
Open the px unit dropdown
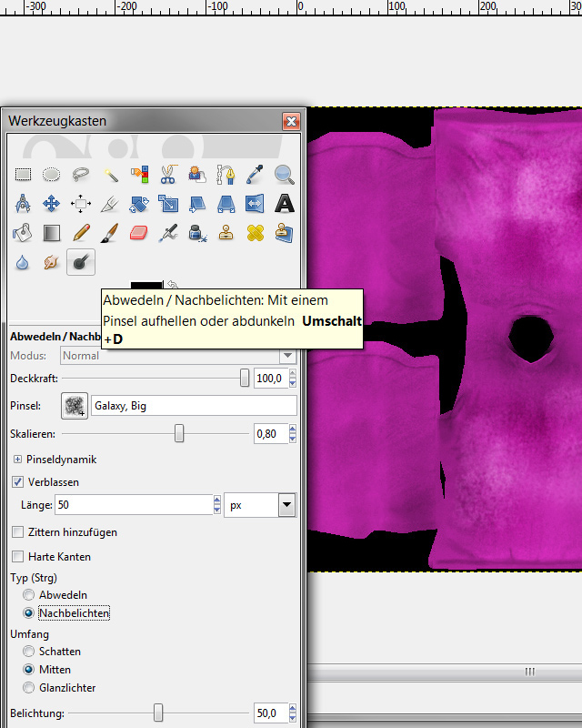(287, 505)
